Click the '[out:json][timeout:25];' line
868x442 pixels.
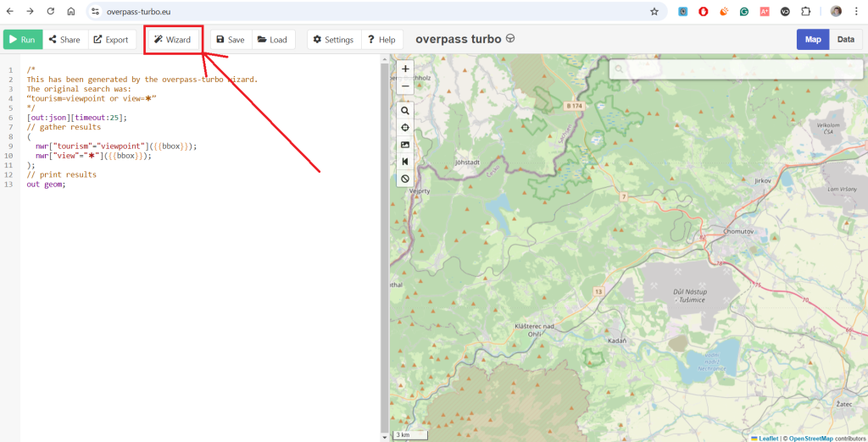tap(77, 118)
